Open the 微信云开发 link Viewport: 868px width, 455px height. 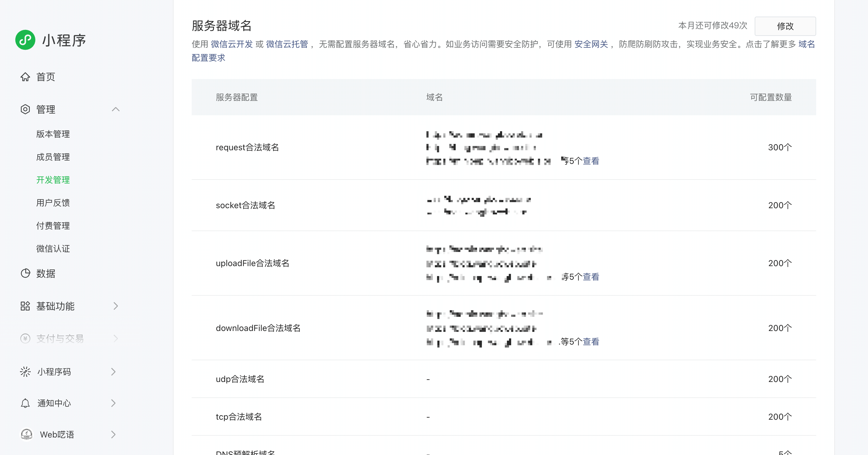pos(231,44)
